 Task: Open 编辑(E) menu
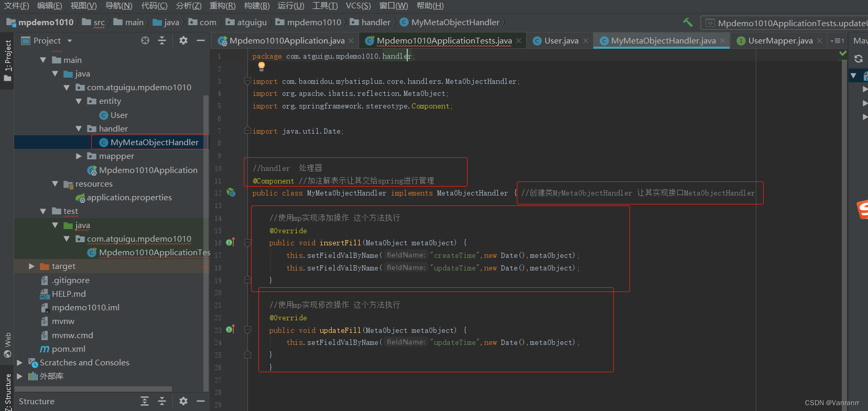50,6
